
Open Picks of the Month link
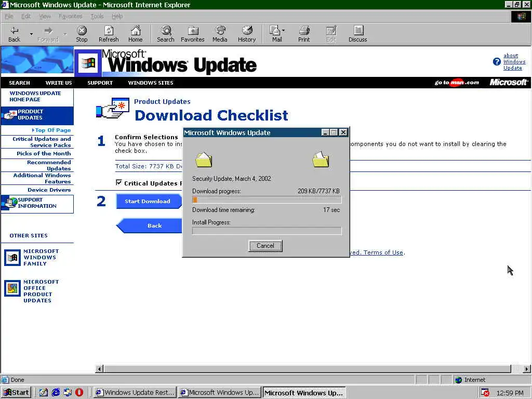point(44,153)
